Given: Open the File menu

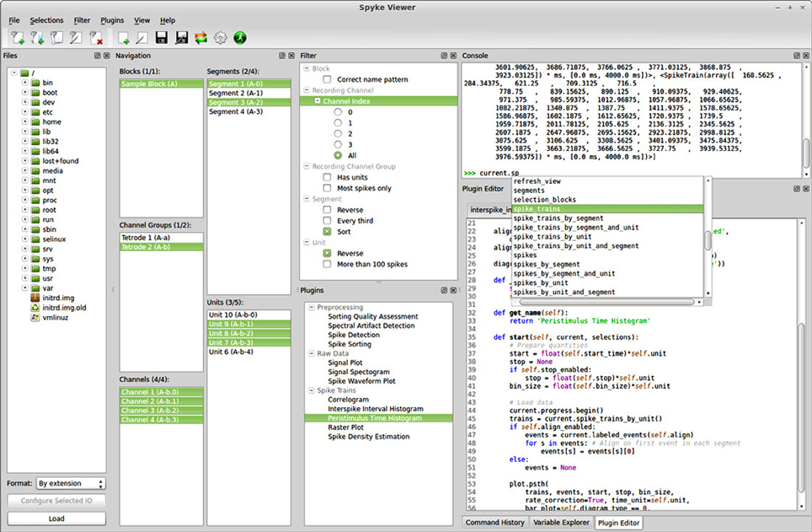Looking at the screenshot, I should [x=14, y=20].
